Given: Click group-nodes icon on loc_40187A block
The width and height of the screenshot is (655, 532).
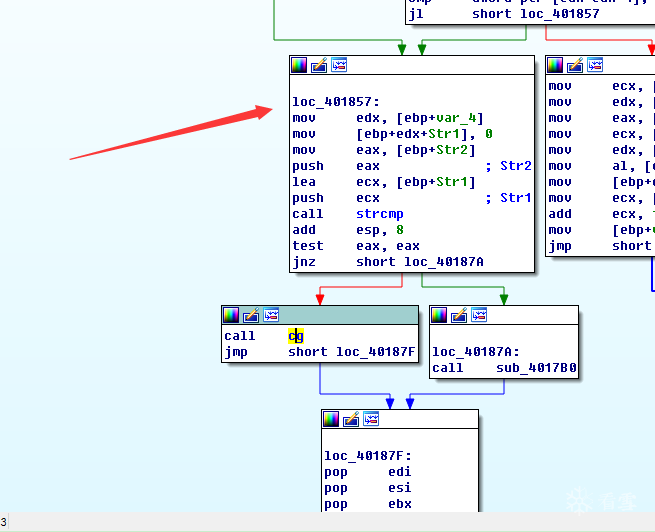Looking at the screenshot, I should pyautogui.click(x=479, y=315).
